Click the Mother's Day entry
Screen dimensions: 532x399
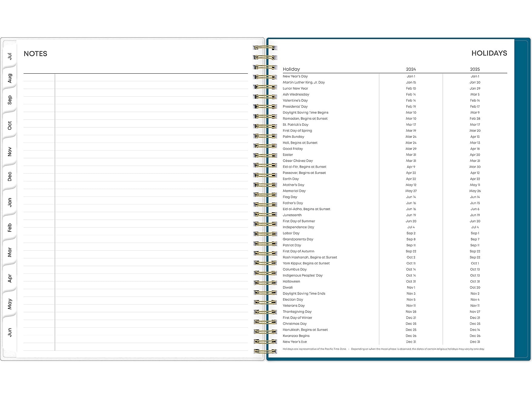coord(293,185)
